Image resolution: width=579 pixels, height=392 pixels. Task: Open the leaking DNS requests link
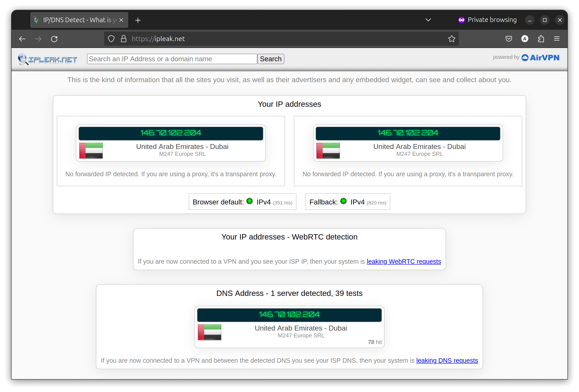(x=447, y=360)
